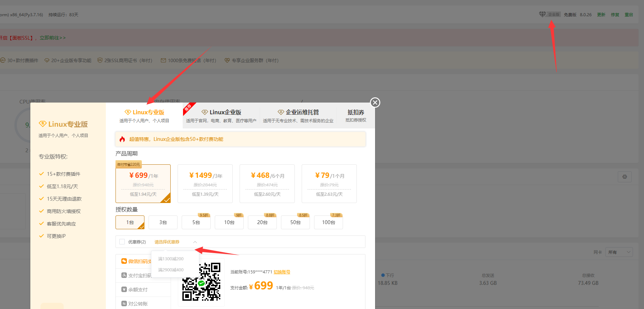Viewport: 644px width, 309px height.
Task: Click the 8.0.26 version number
Action: coord(586,15)
